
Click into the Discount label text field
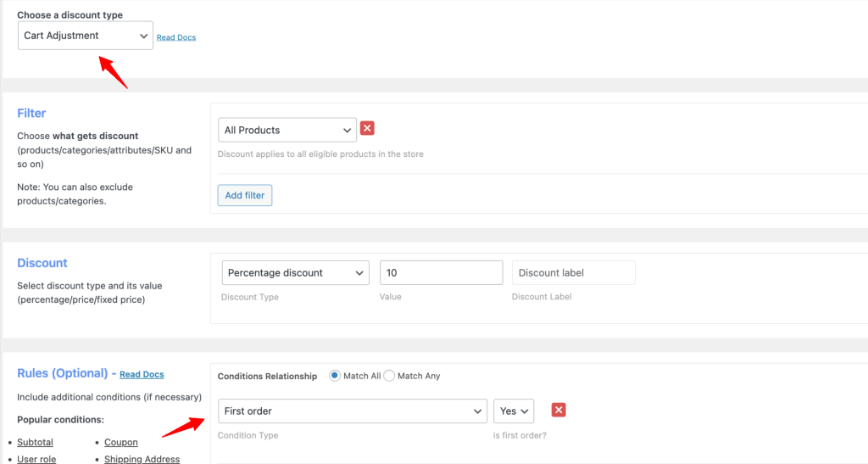click(573, 272)
